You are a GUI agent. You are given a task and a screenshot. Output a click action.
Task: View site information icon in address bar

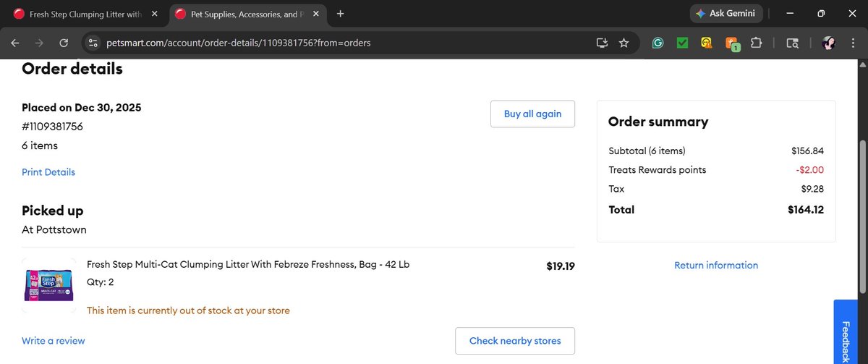point(93,43)
